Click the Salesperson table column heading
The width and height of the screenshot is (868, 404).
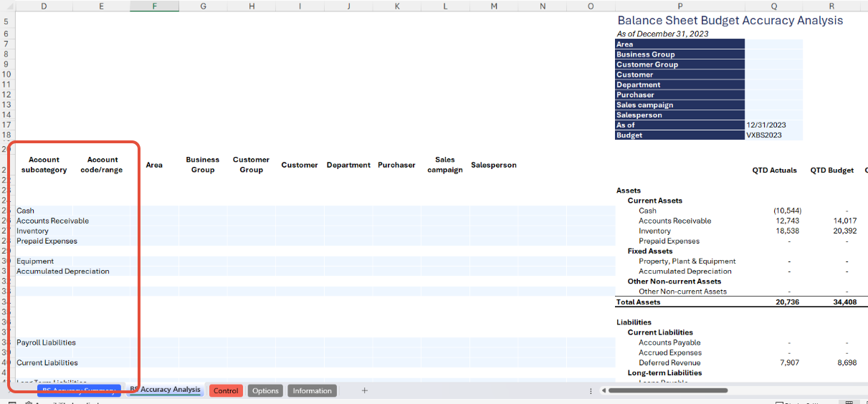[x=494, y=165]
